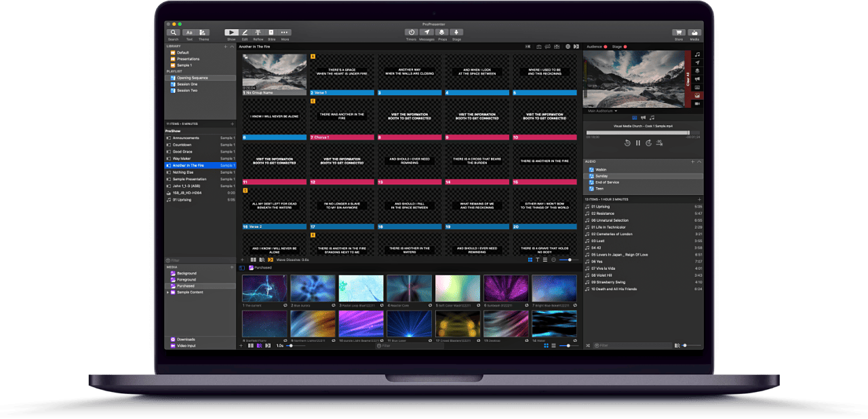Switch to the Stage preview tab
The image size is (868, 419).
[x=618, y=47]
